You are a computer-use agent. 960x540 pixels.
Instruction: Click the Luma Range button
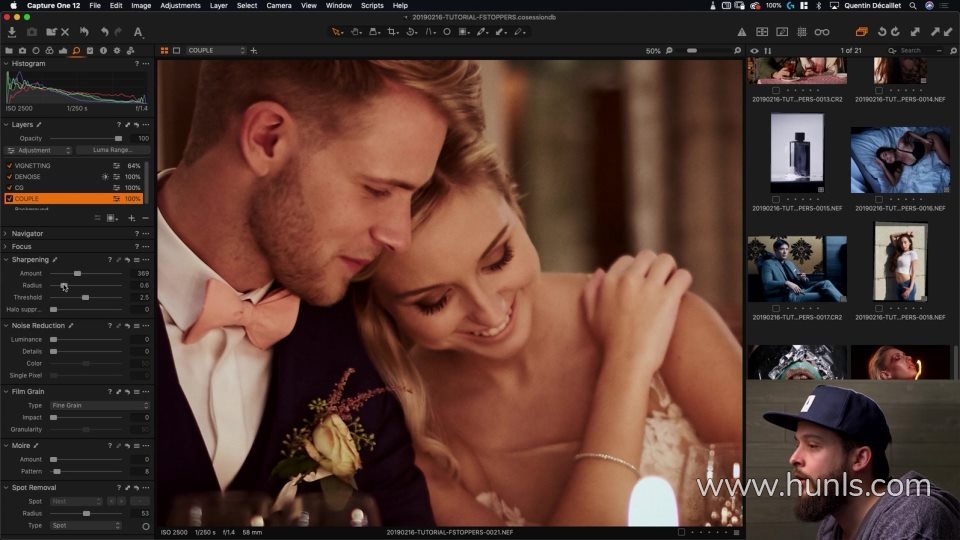112,150
